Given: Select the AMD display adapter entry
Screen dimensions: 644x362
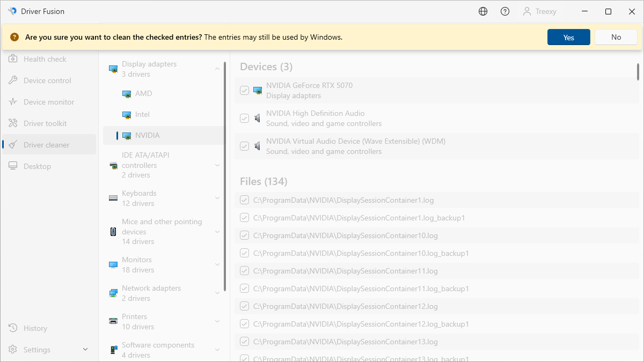Looking at the screenshot, I should [143, 93].
